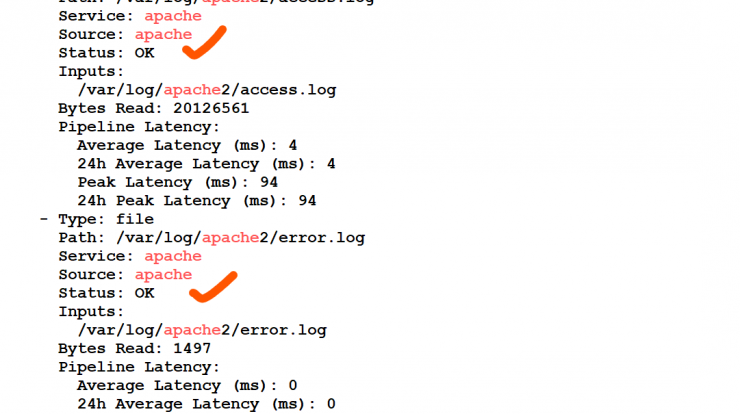This screenshot has height=414, width=740.
Task: Click the red apache in first Source line
Action: click(163, 34)
